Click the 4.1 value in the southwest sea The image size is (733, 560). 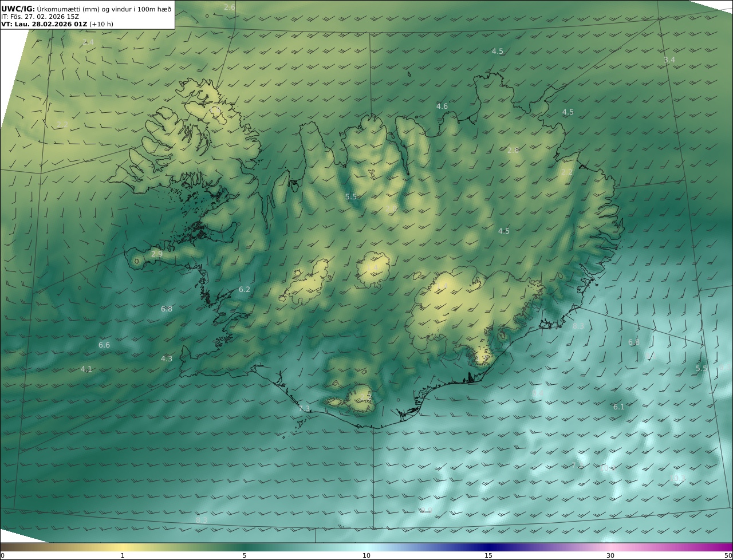(x=86, y=369)
